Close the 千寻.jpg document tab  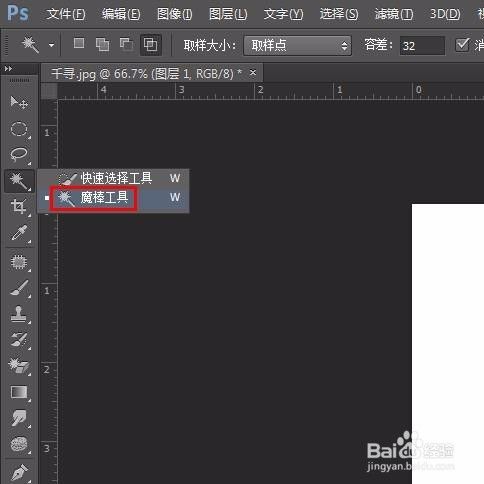[253, 72]
